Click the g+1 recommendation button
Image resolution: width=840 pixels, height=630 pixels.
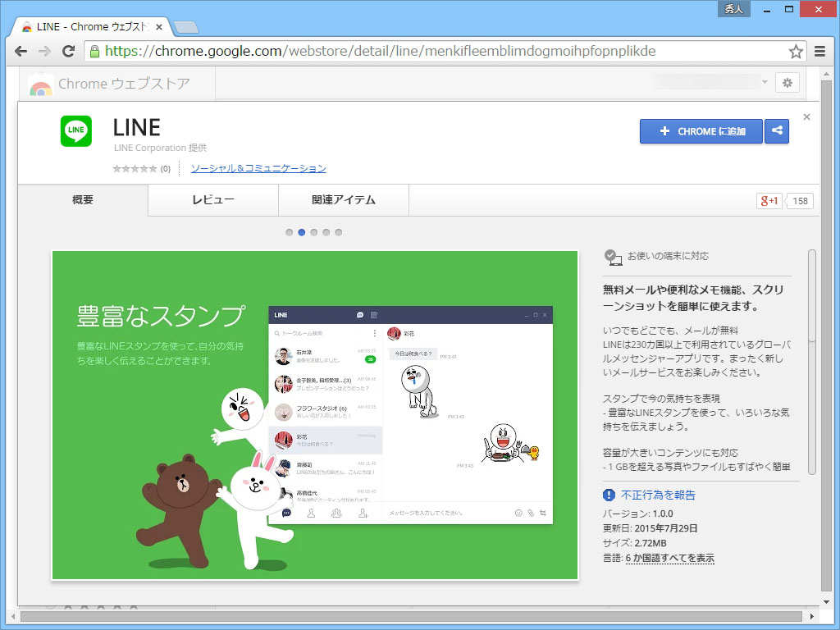pos(769,200)
